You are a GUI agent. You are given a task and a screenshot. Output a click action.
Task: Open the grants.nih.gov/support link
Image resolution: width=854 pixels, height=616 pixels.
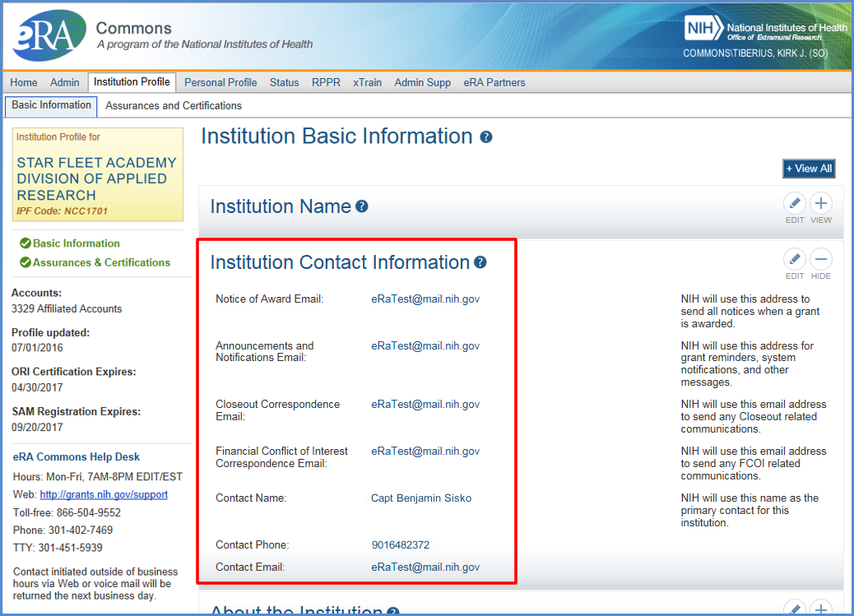coord(104,494)
